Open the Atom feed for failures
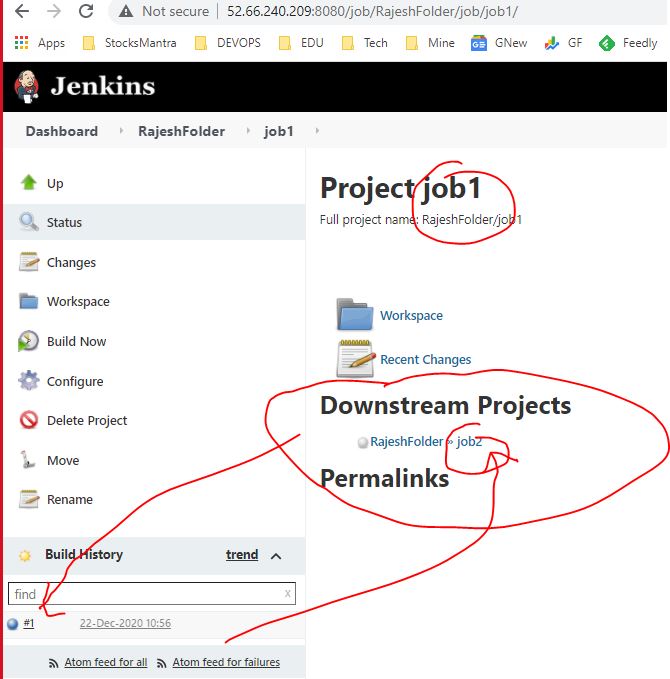The height and width of the screenshot is (679, 670). (x=226, y=662)
